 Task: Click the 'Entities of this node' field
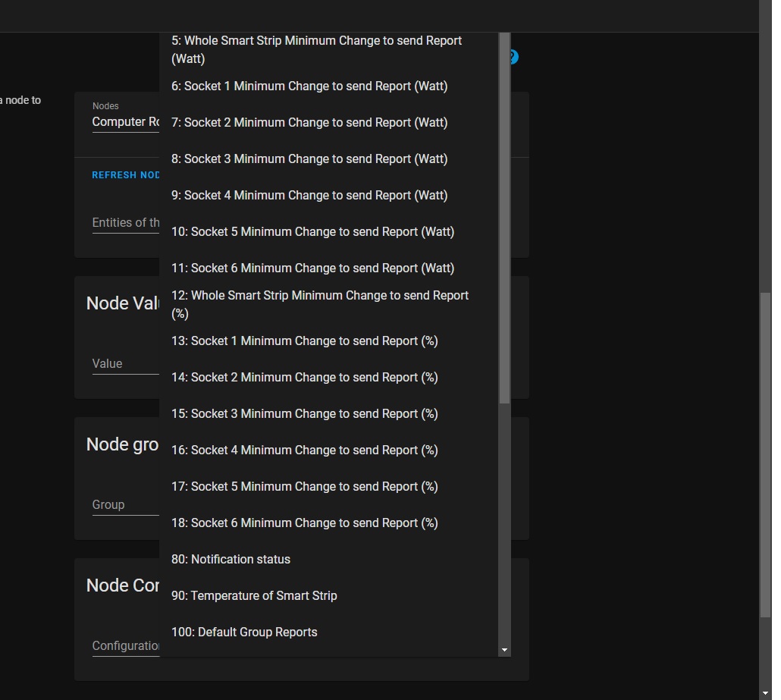click(x=125, y=222)
